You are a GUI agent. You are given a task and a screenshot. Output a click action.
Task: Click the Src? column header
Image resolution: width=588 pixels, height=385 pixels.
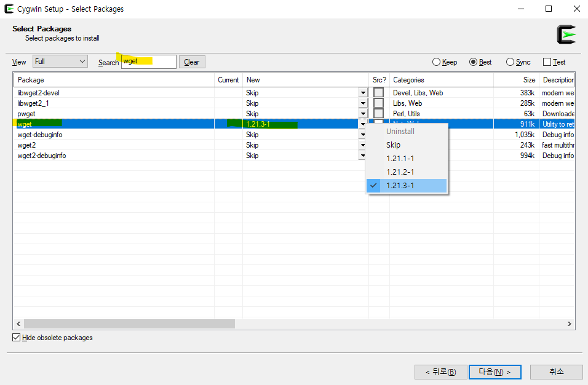(x=379, y=80)
